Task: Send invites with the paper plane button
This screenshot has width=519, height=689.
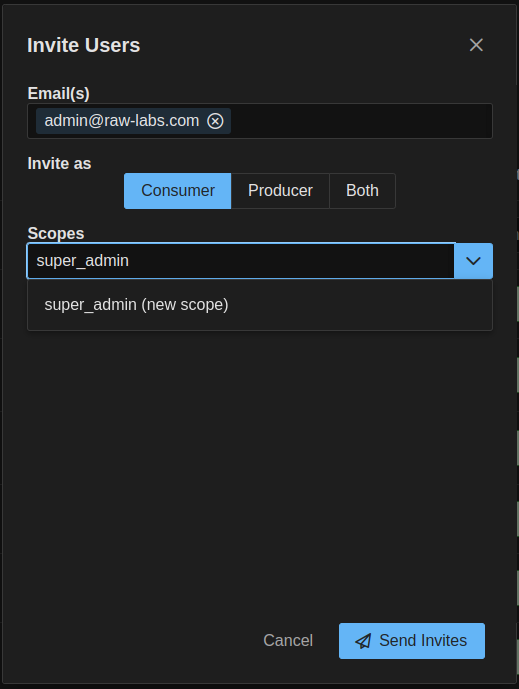Action: (x=412, y=641)
